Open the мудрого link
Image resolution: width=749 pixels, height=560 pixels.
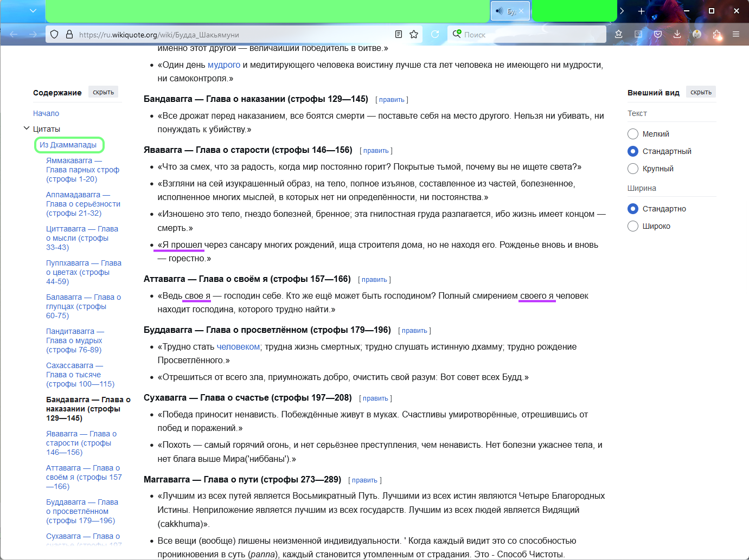click(x=224, y=65)
